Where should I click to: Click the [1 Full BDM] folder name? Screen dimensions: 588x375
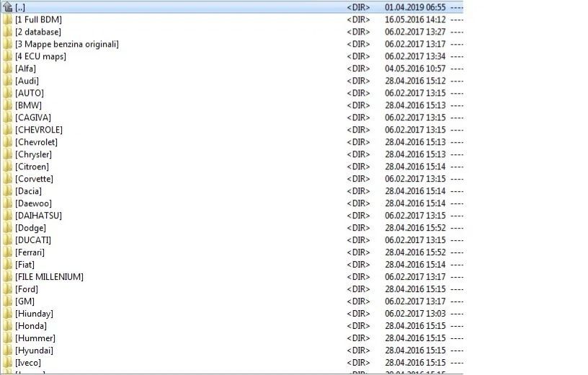[x=38, y=19]
